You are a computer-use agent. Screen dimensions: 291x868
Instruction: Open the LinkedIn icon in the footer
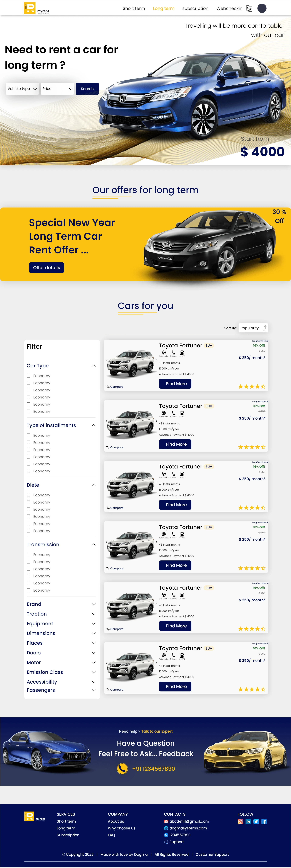click(x=248, y=822)
